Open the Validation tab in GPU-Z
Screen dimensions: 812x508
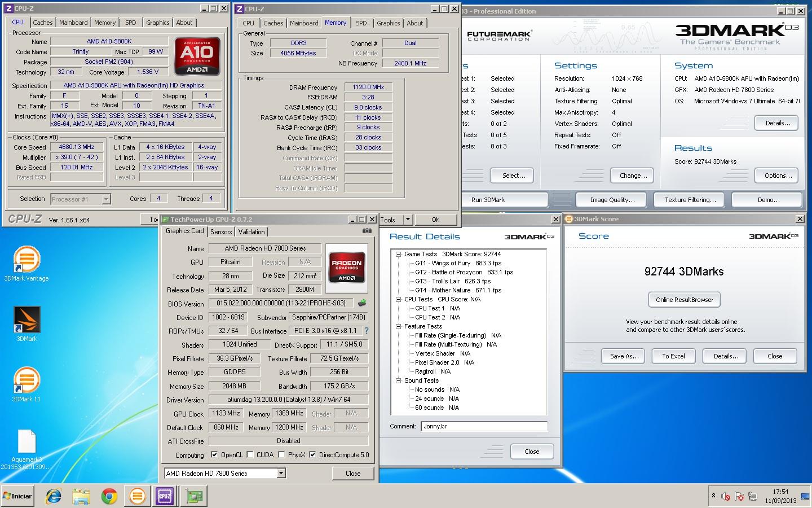tap(251, 232)
